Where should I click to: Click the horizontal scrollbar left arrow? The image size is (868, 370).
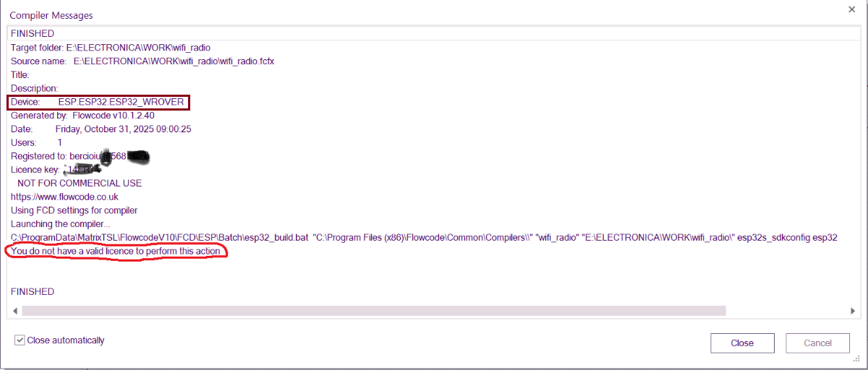(14, 311)
